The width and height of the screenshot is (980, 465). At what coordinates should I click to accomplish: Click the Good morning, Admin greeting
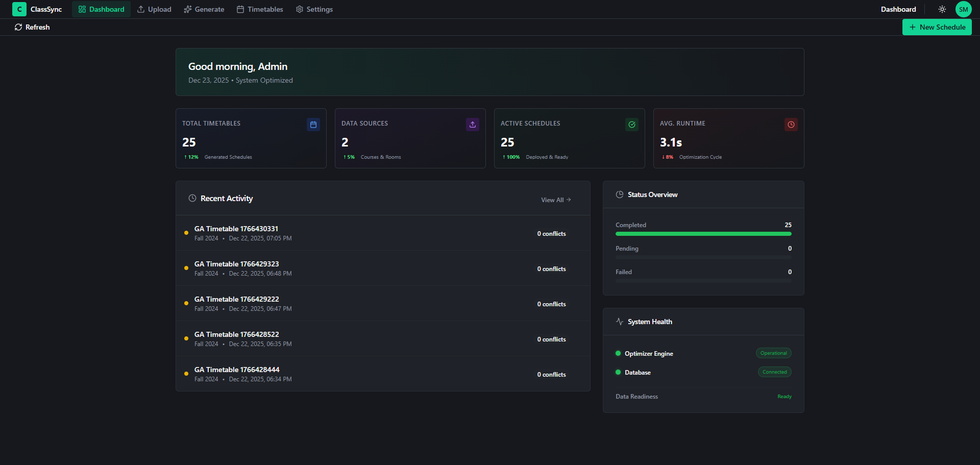click(238, 66)
